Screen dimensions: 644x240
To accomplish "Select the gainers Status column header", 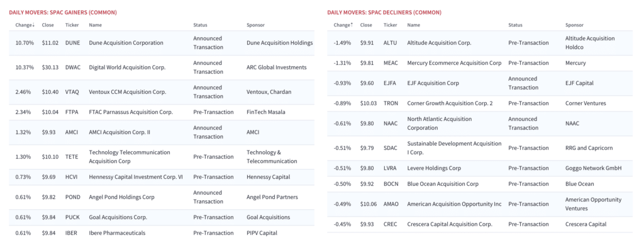I will coord(201,25).
